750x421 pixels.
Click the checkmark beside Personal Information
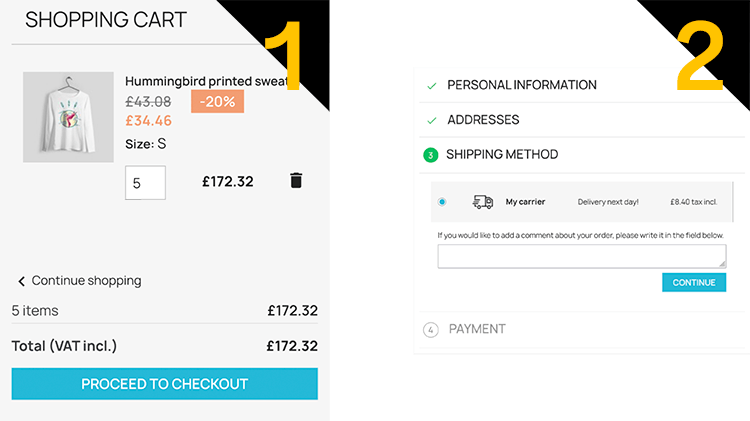click(x=432, y=86)
